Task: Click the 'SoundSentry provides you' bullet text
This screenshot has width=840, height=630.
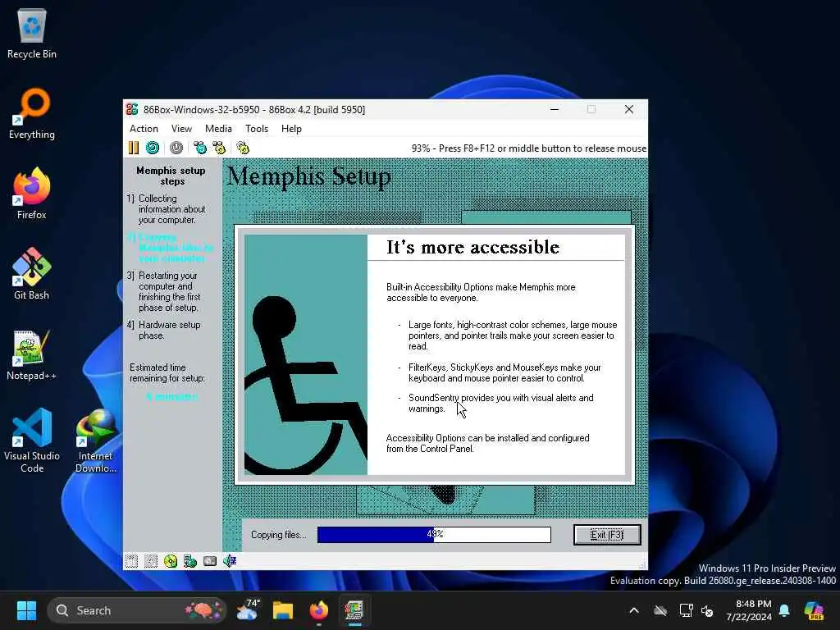Action: coord(501,403)
